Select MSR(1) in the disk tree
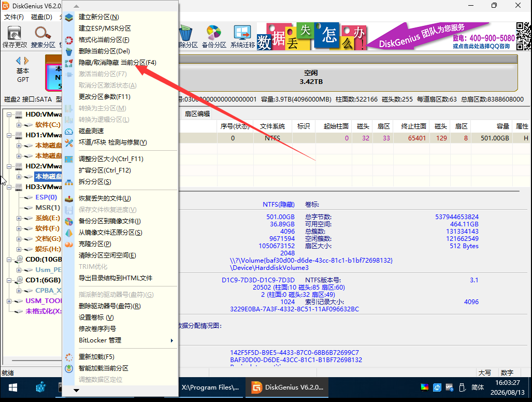Image resolution: width=532 pixels, height=402 pixels. pos(48,208)
